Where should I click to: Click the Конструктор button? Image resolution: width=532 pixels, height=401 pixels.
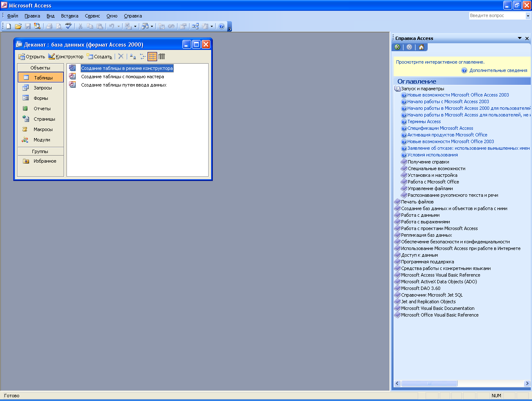(x=66, y=57)
